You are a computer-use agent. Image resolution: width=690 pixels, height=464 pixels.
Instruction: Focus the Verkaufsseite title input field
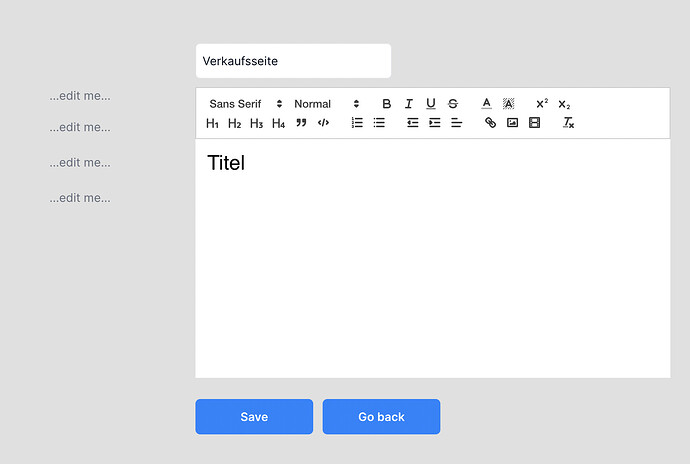pyautogui.click(x=293, y=61)
